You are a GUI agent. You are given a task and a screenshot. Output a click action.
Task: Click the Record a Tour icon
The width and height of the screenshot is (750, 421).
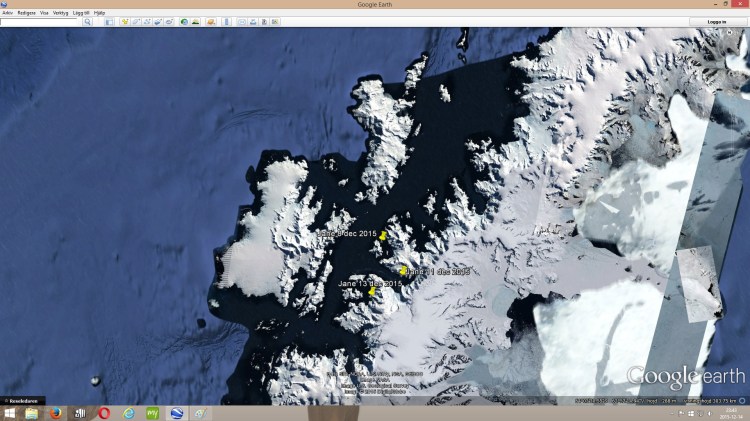[169, 21]
